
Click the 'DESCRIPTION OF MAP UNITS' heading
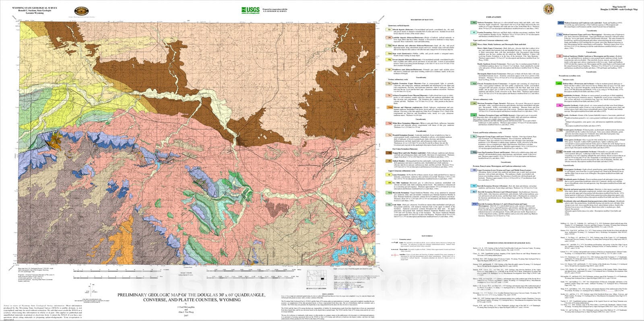pos(422,20)
